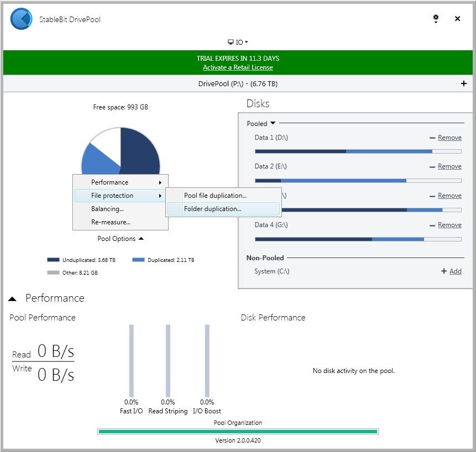Remove Data 4 (G:\) from pool

(449, 225)
